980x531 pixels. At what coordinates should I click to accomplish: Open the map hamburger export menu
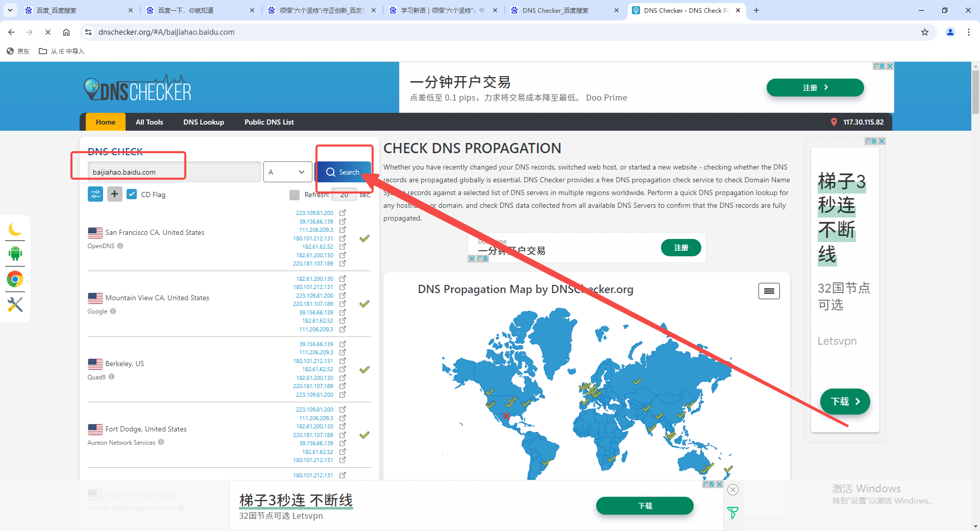pyautogui.click(x=769, y=291)
